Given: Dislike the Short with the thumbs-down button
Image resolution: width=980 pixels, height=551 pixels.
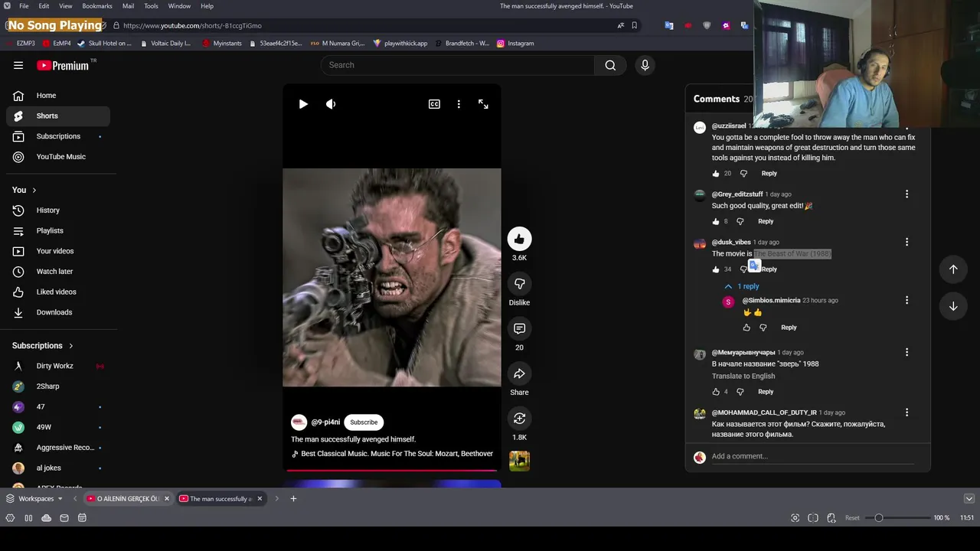Looking at the screenshot, I should click(x=519, y=284).
